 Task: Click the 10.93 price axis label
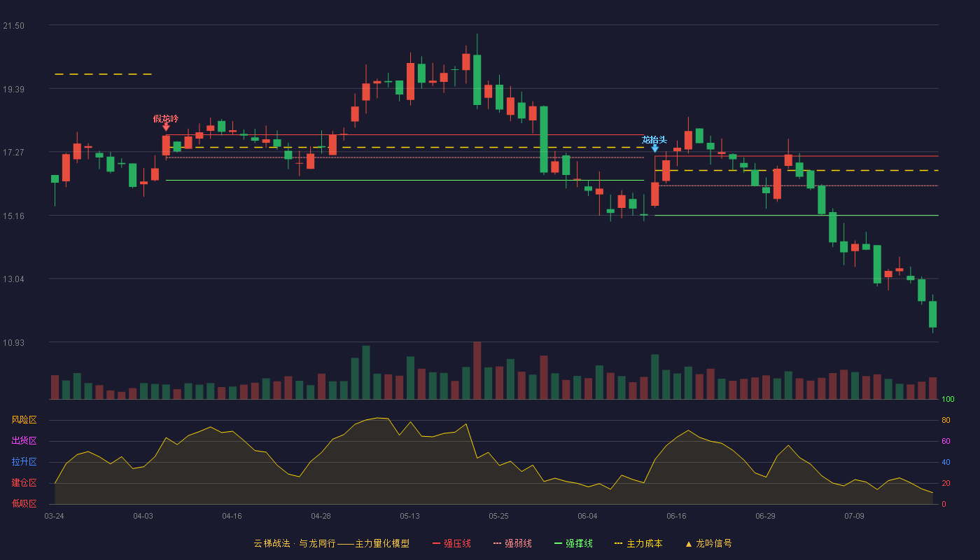tap(14, 342)
